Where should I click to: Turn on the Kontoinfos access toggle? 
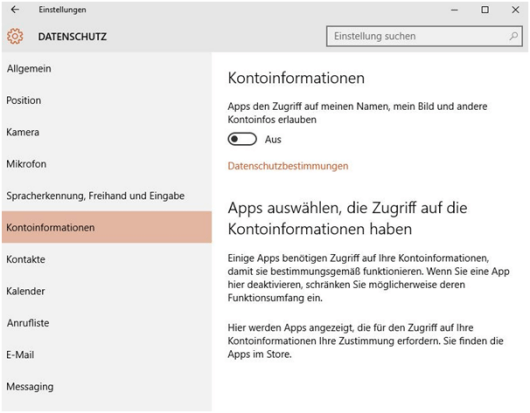pos(242,139)
